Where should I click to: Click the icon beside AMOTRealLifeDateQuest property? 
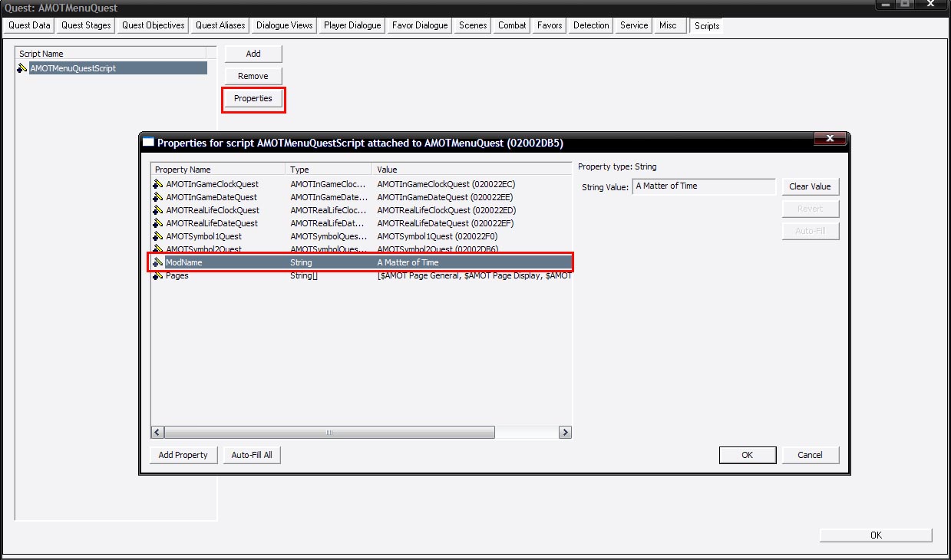(x=158, y=223)
